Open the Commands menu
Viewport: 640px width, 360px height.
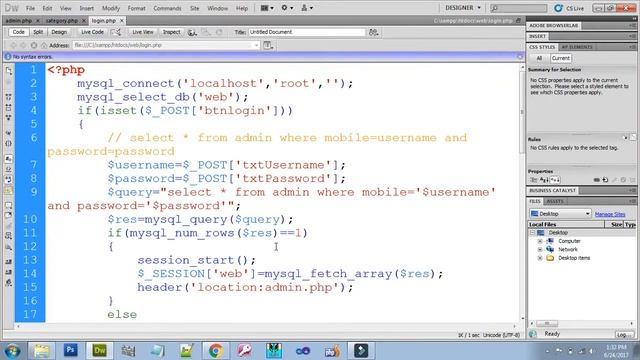coord(167,8)
